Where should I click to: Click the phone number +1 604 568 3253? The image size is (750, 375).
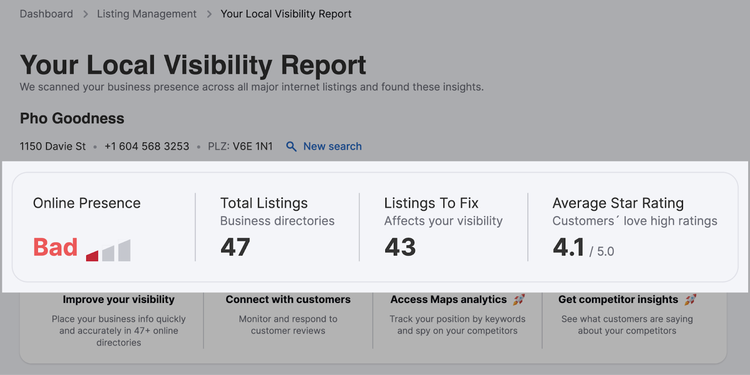pos(147,146)
